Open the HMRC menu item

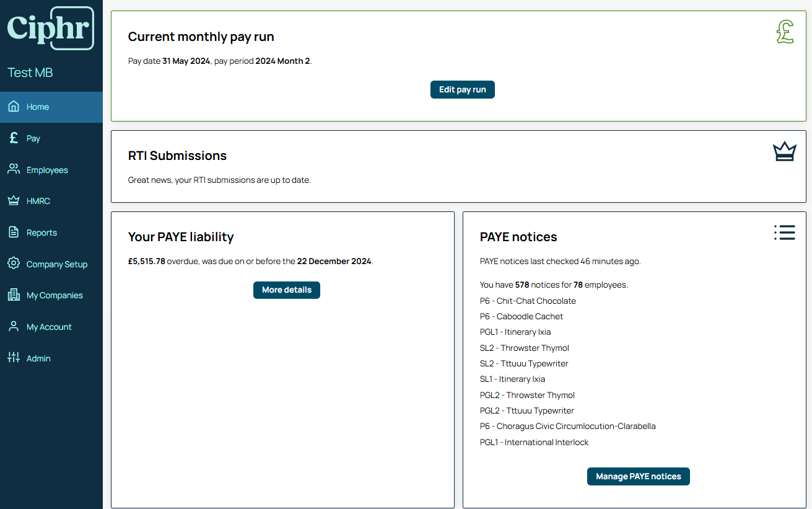[x=51, y=201]
